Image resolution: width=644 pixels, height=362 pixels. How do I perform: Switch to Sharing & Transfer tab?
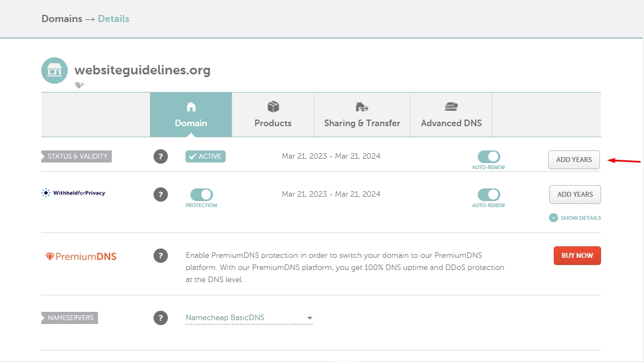click(362, 115)
